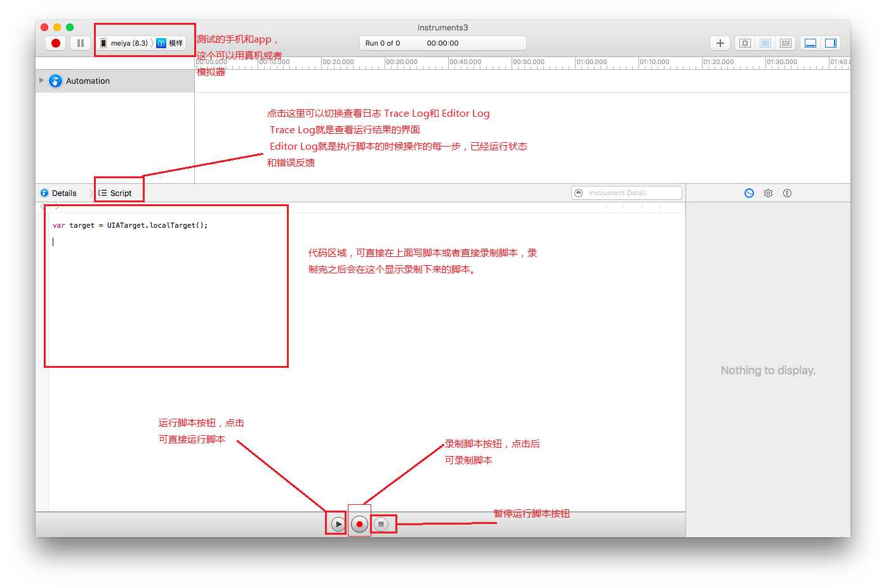Select the Automation instrument row label
The width and height of the screenshot is (886, 588).
pyautogui.click(x=88, y=81)
